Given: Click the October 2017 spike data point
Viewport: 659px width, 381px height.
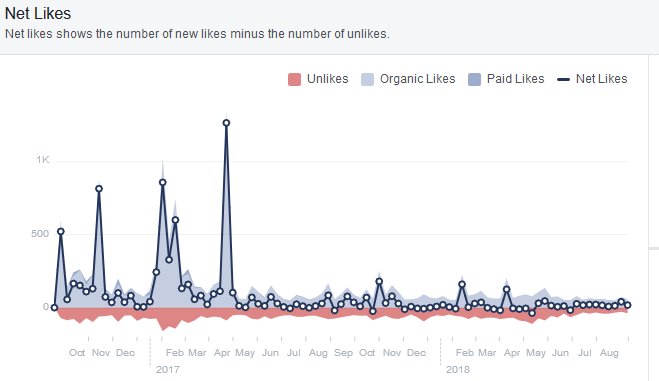Looking at the screenshot, I should point(379,281).
